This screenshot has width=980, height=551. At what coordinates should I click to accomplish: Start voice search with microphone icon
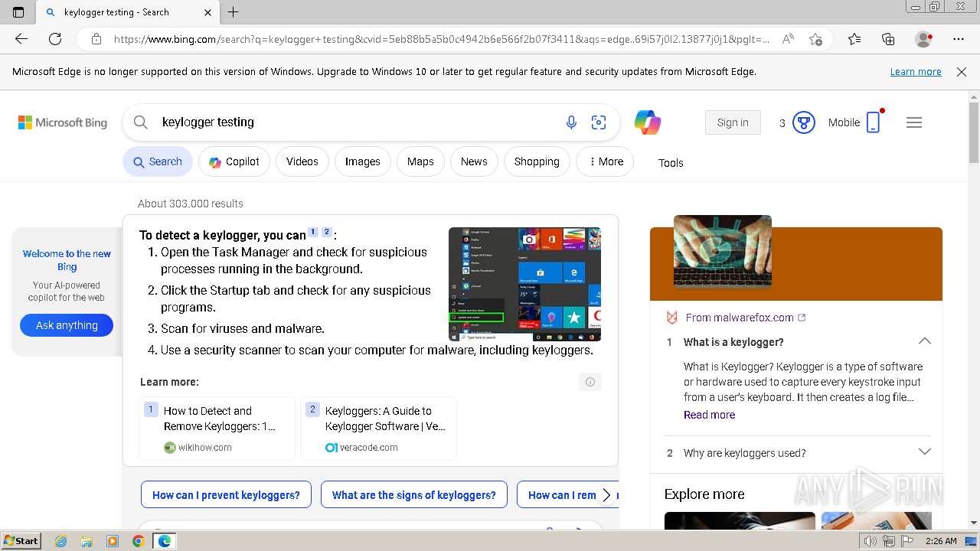point(571,122)
